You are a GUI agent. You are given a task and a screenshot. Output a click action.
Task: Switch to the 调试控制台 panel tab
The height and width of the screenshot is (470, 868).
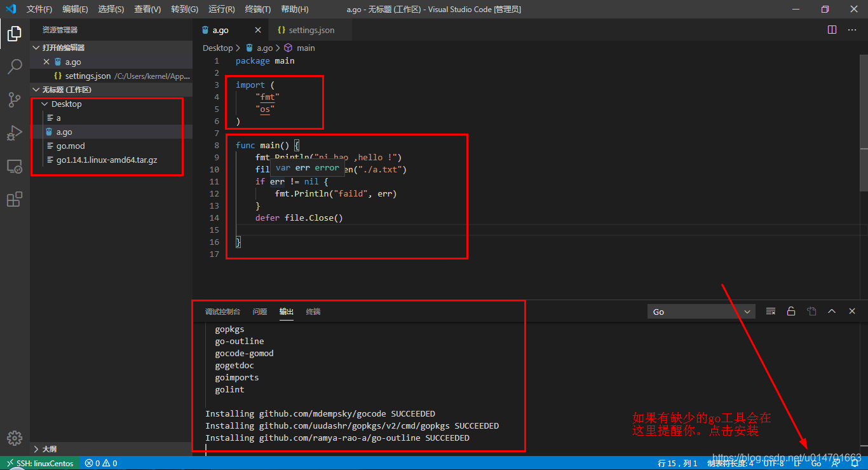coord(222,312)
